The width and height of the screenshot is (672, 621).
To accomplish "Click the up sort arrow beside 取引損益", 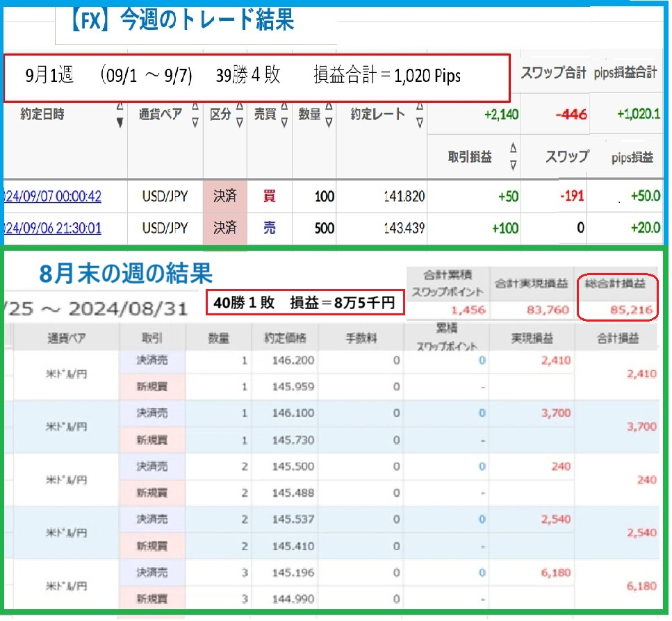I will point(513,148).
